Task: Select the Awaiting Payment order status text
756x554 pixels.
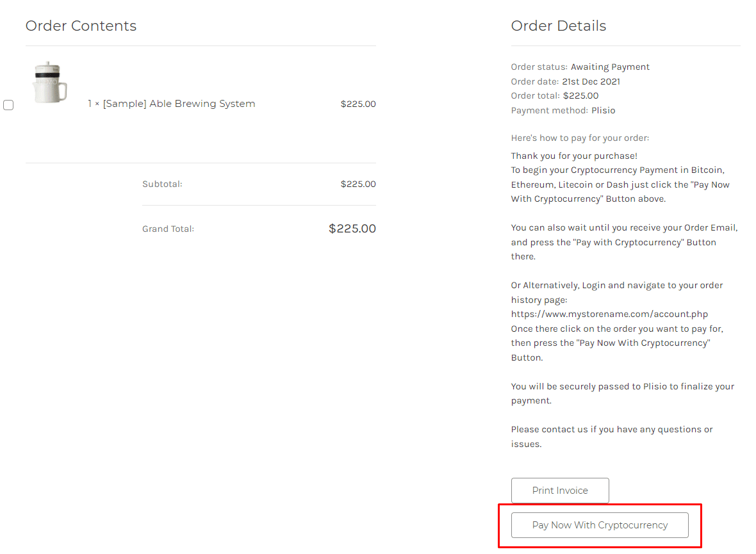Action: [610, 67]
